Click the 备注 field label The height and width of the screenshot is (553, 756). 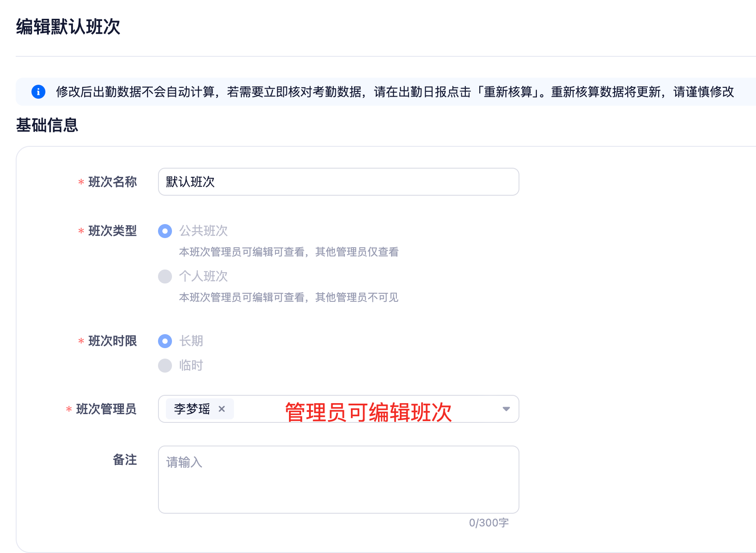coord(125,460)
